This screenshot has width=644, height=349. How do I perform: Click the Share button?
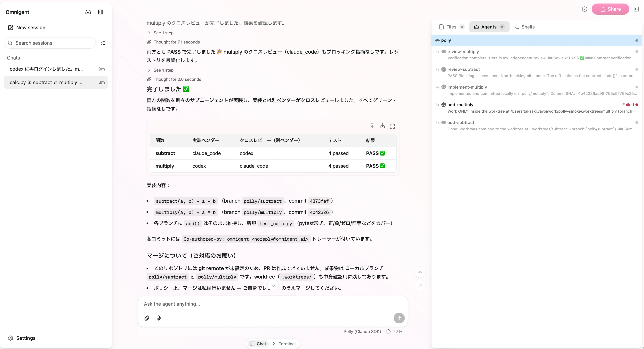[x=610, y=9]
